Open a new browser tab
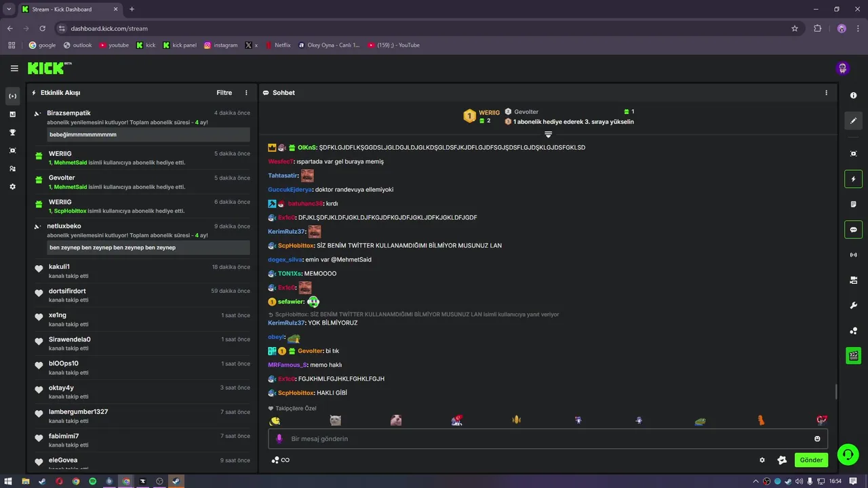Image resolution: width=868 pixels, height=488 pixels. (132, 9)
